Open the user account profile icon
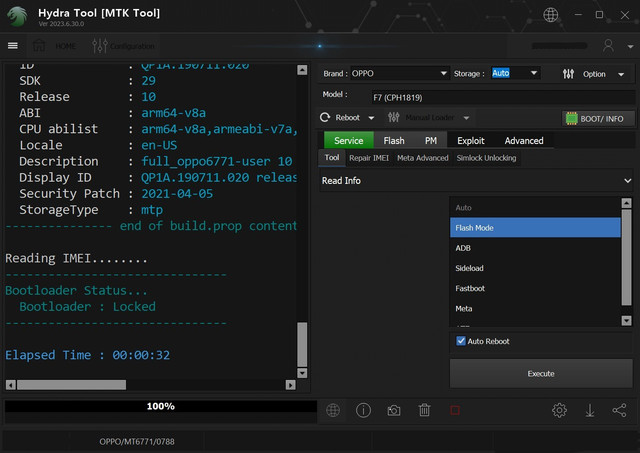 [608, 46]
